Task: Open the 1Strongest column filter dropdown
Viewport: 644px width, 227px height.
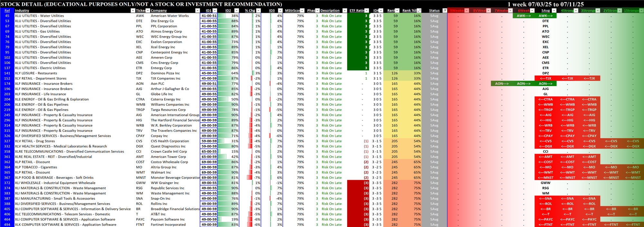Action: 641,11
